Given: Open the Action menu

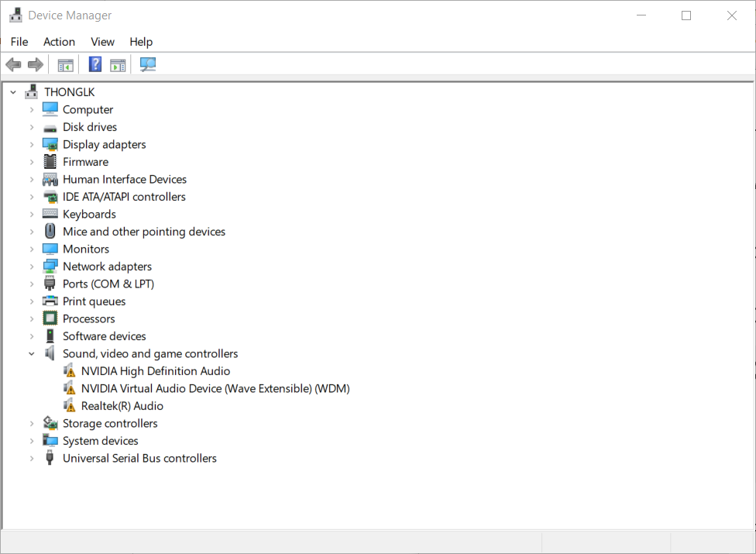Looking at the screenshot, I should [60, 42].
